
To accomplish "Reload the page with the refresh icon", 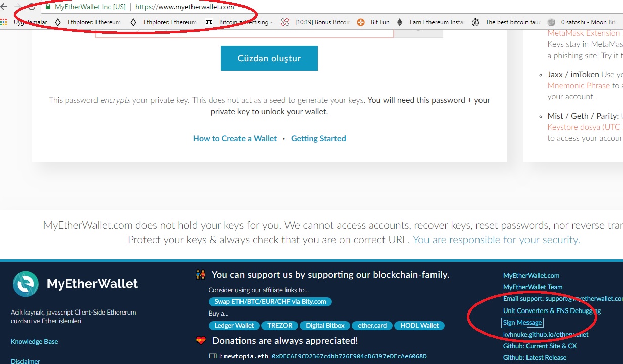I will (x=32, y=7).
